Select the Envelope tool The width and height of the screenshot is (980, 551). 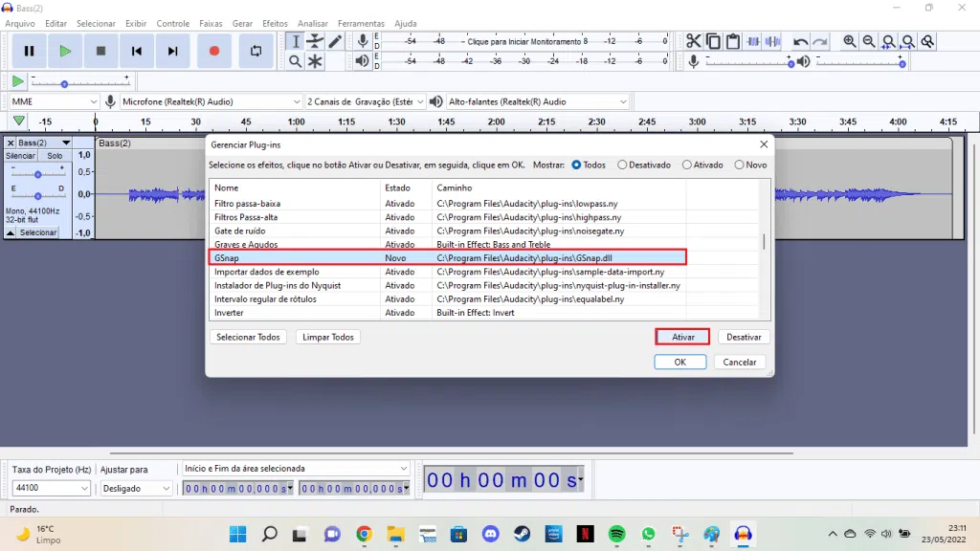316,41
